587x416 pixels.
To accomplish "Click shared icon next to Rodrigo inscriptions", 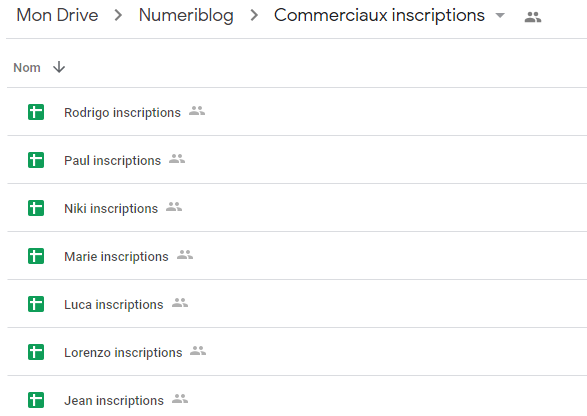I will [197, 110].
